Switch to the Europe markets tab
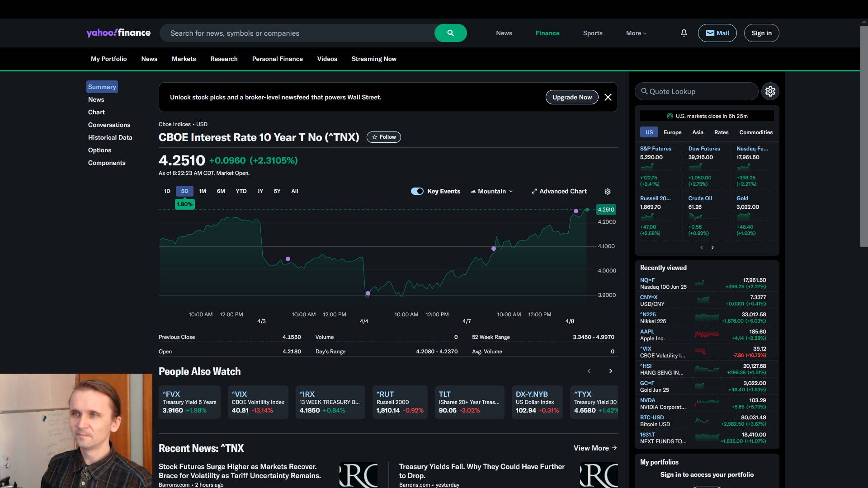868x488 pixels. click(x=672, y=132)
